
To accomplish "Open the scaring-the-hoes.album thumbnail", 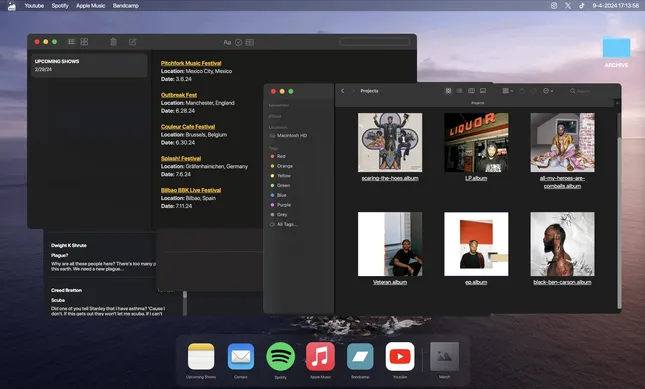I will (390, 143).
